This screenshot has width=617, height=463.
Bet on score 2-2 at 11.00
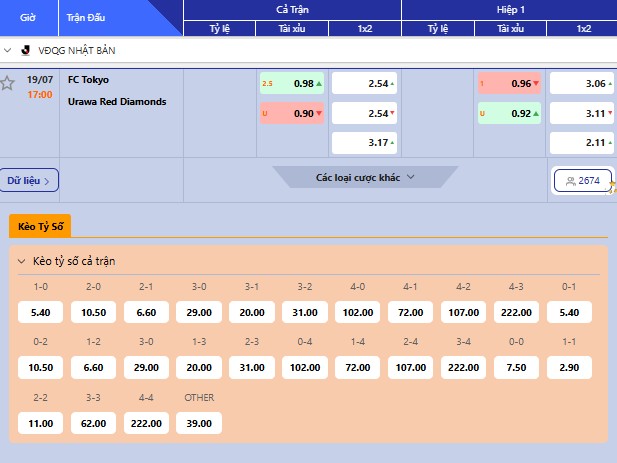[x=41, y=423]
